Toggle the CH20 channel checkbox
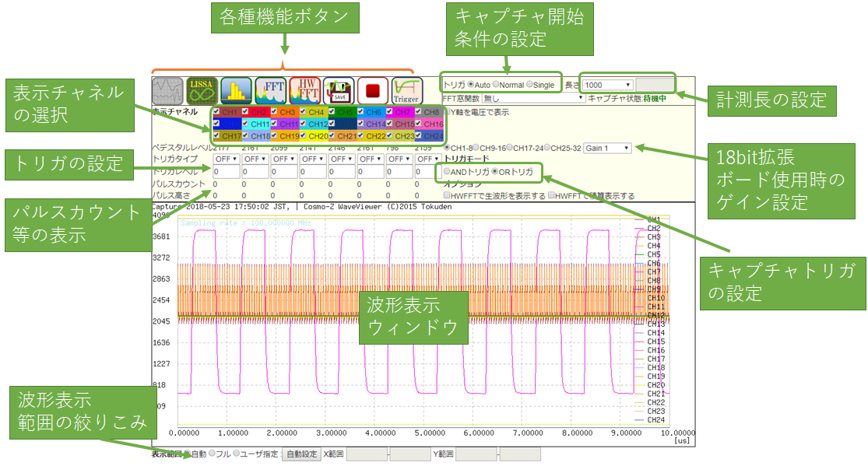 coord(304,135)
